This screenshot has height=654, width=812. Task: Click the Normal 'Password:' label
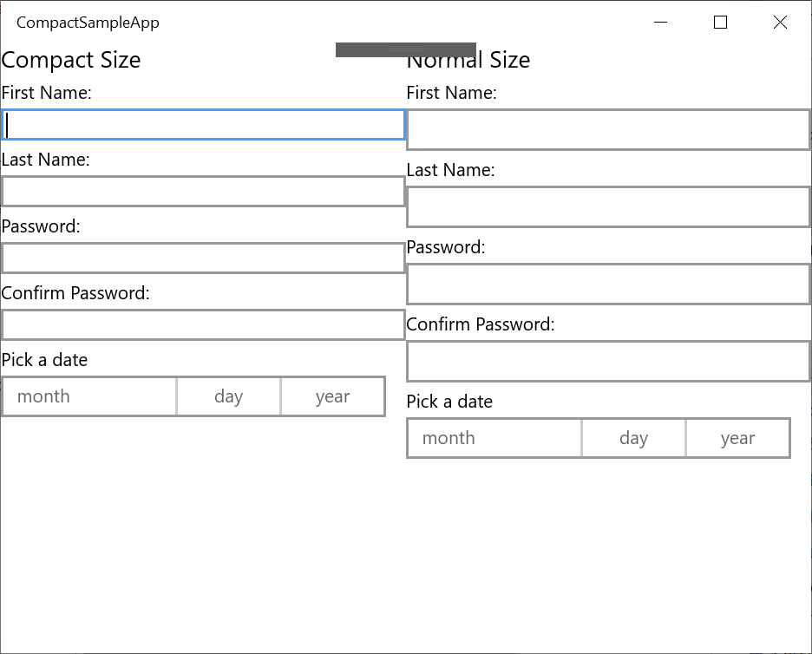tap(446, 247)
